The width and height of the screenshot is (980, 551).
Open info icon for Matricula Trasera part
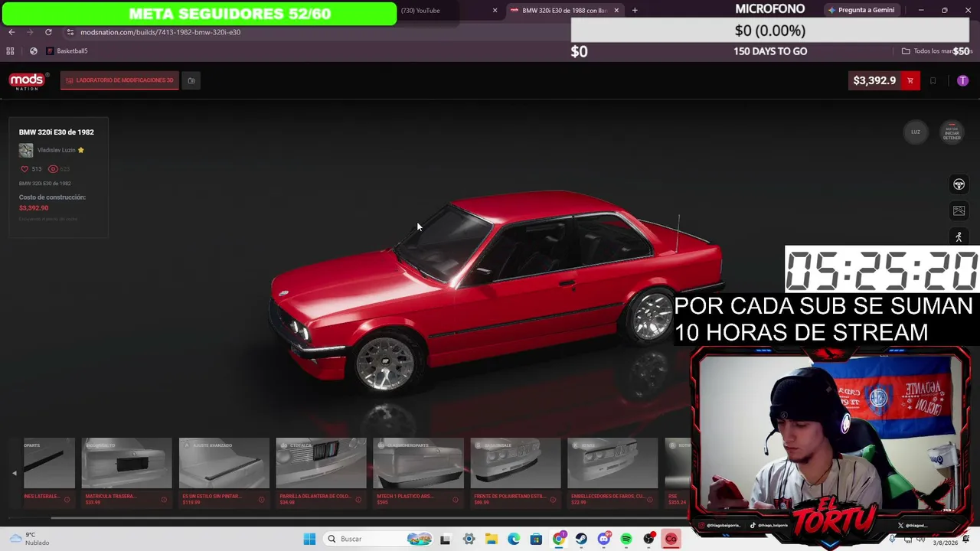point(164,500)
